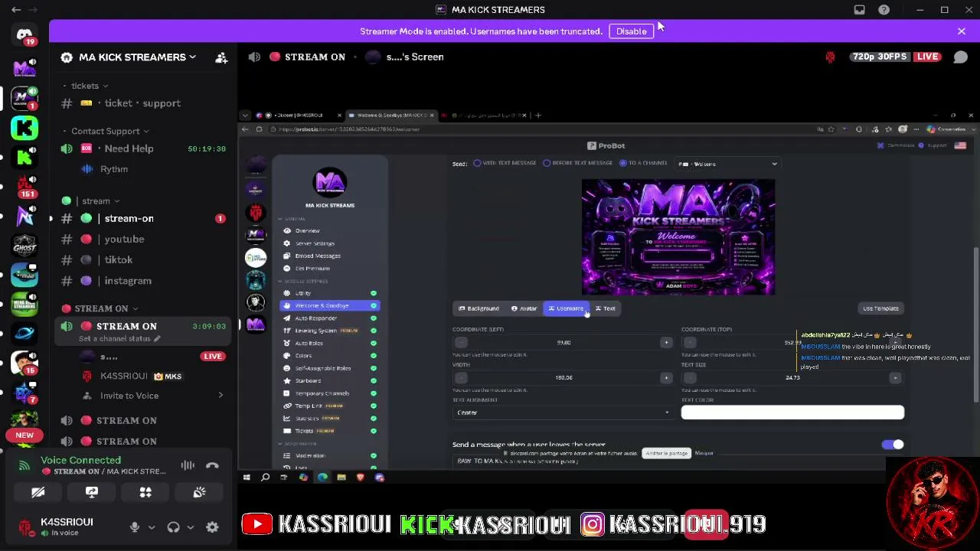Open Discord inbox in title bar
This screenshot has height=551, width=980.
[860, 10]
